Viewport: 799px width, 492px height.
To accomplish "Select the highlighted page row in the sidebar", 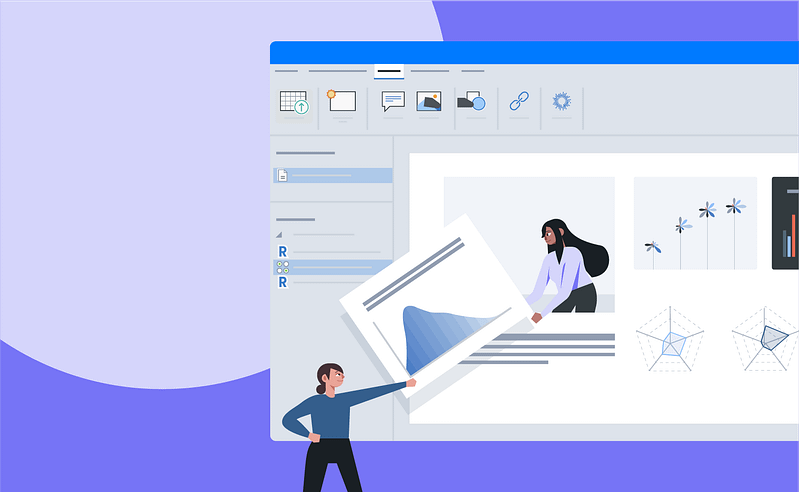I will pyautogui.click(x=333, y=175).
